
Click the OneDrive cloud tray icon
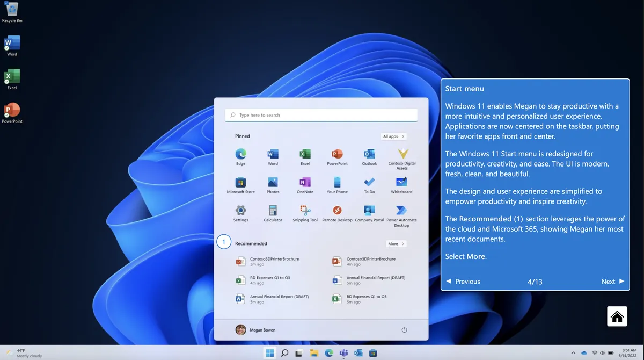pyautogui.click(x=584, y=353)
